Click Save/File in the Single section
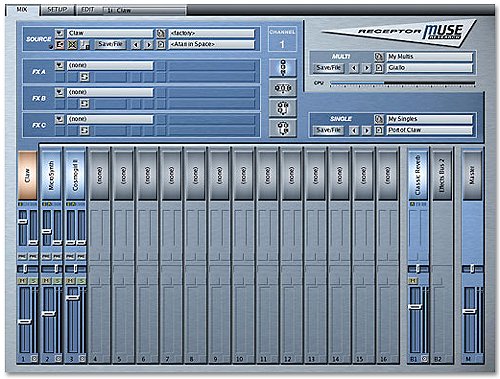500x379 pixels. 328,130
